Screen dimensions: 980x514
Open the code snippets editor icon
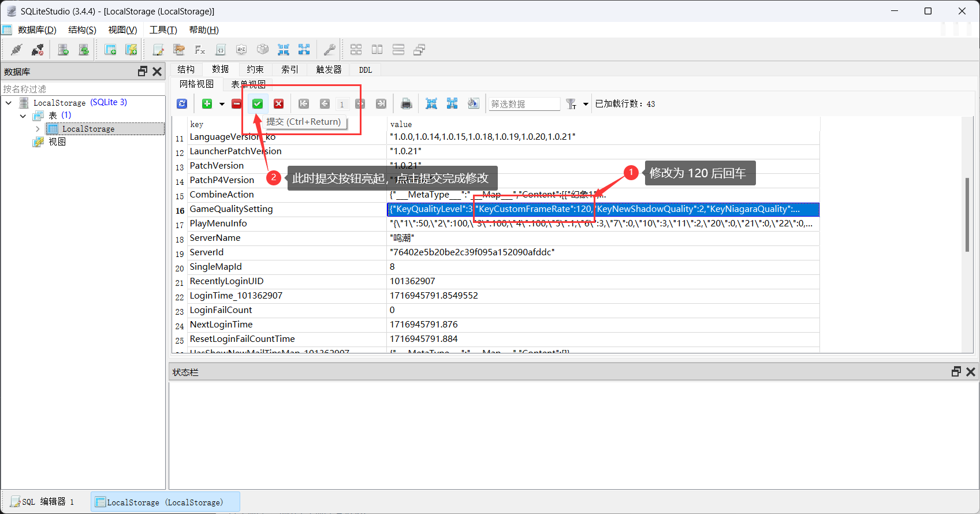pos(221,50)
